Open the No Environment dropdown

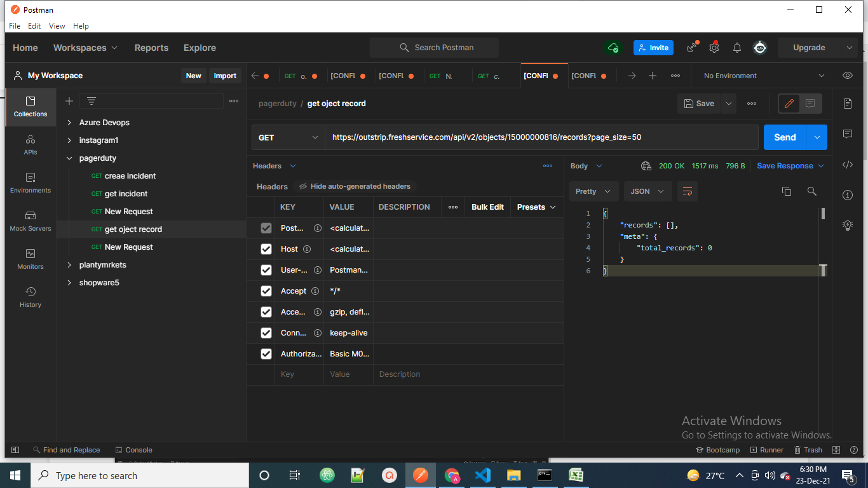click(x=764, y=76)
